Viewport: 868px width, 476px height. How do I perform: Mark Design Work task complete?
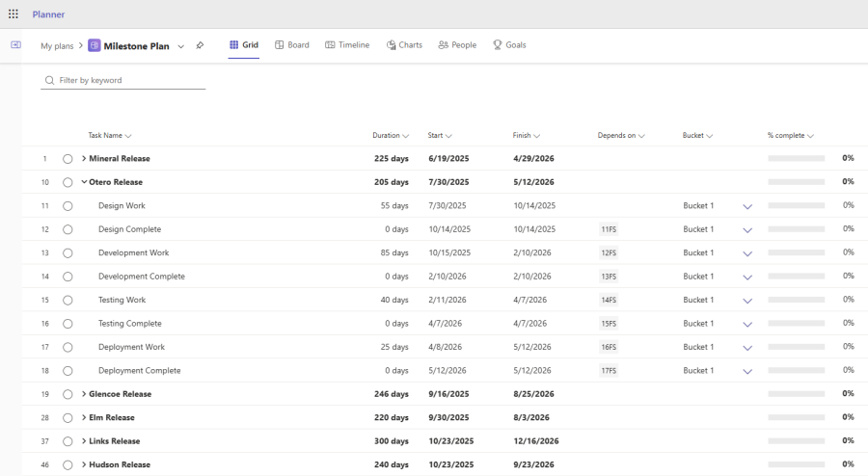coord(68,206)
